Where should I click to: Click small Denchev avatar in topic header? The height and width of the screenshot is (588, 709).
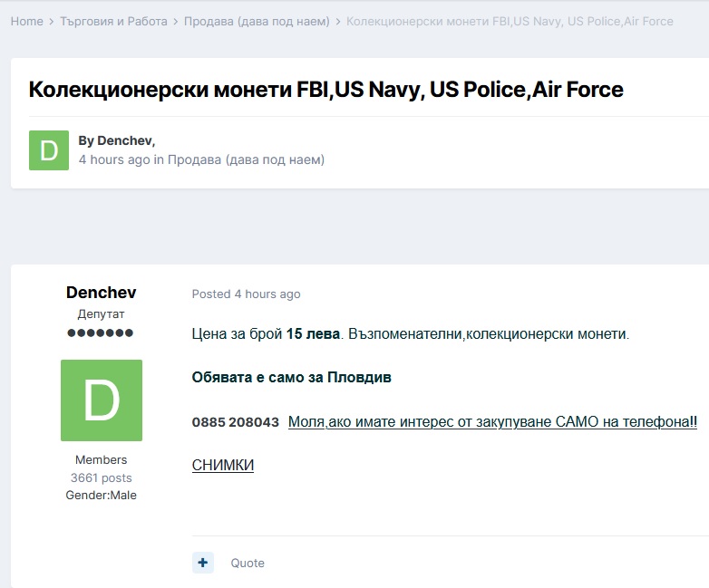[x=49, y=150]
